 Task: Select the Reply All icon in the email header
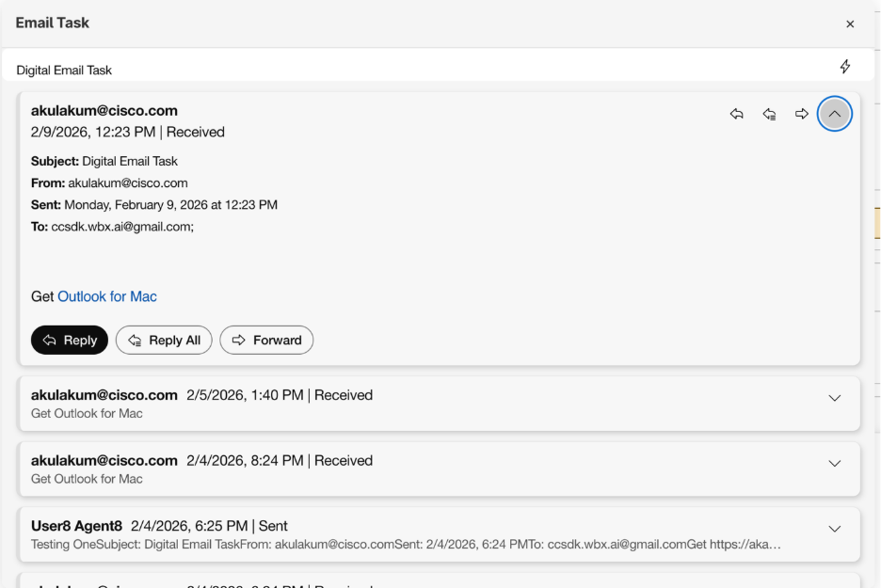770,113
